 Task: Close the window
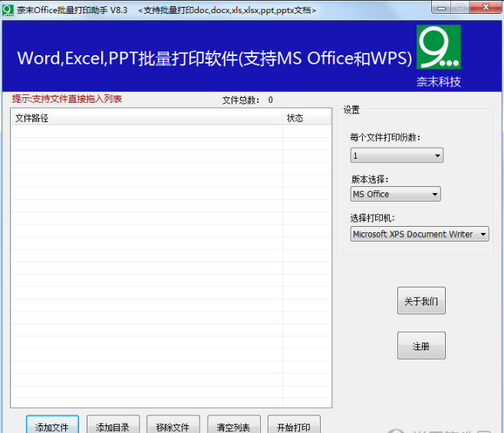point(486,7)
